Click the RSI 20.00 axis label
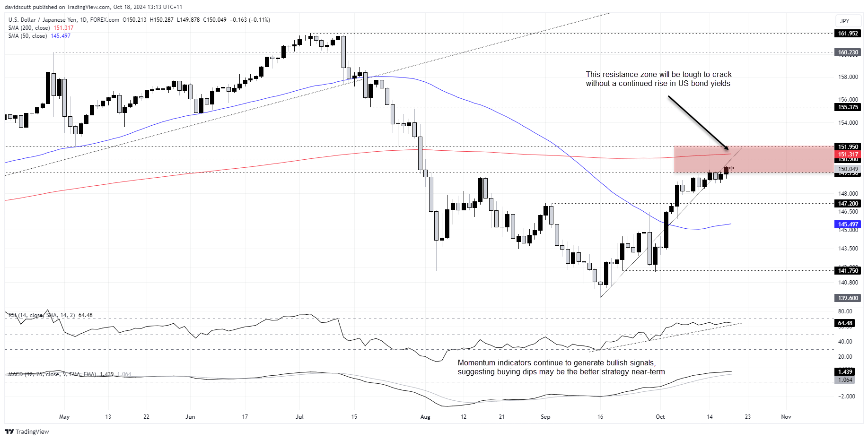 click(845, 357)
